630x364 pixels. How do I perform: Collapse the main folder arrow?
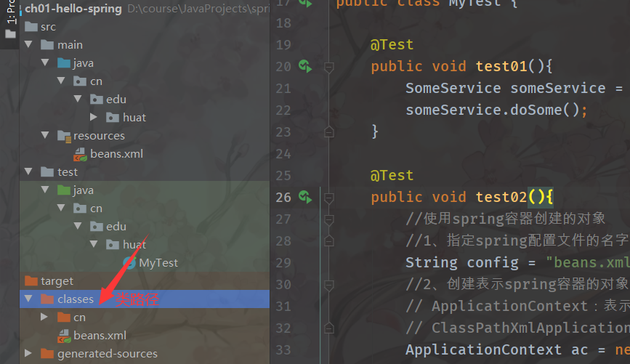[28, 44]
